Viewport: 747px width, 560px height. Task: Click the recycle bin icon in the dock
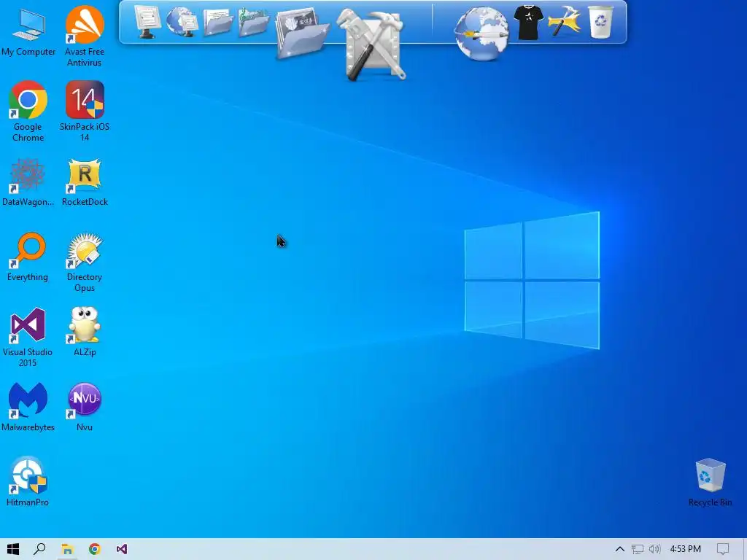click(x=601, y=21)
